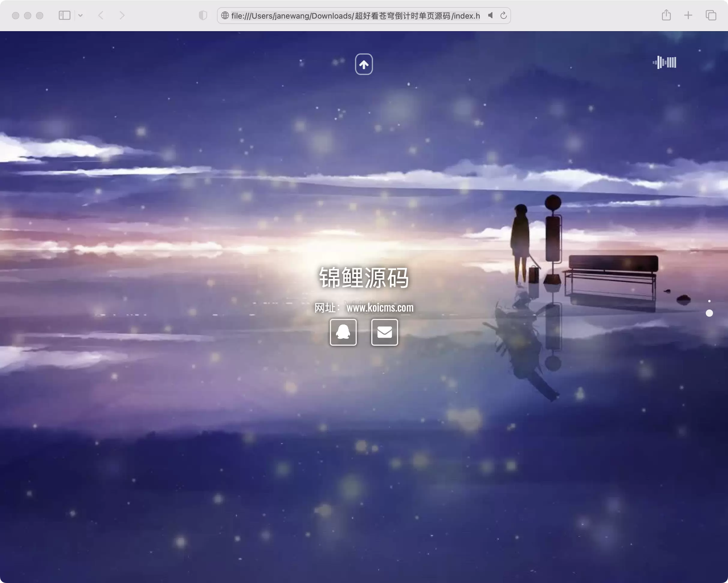Click the www.koicms.com website link

tap(380, 308)
